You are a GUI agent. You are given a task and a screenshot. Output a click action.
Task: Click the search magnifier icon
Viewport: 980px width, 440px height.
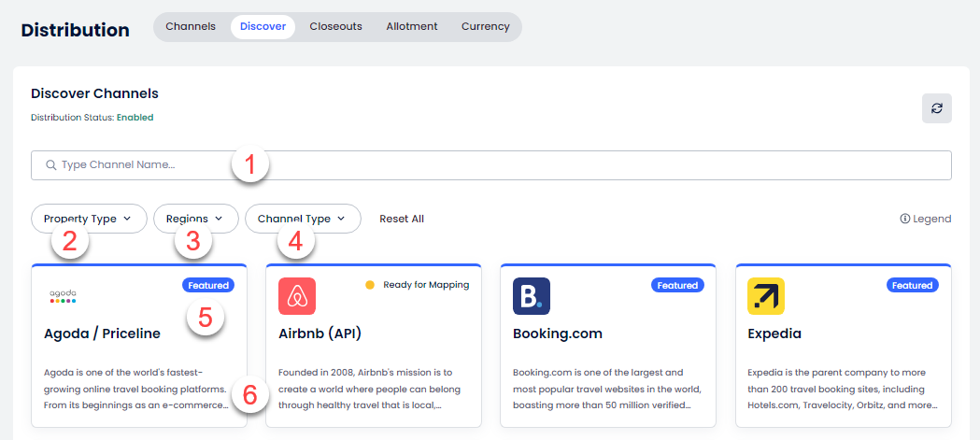click(50, 165)
